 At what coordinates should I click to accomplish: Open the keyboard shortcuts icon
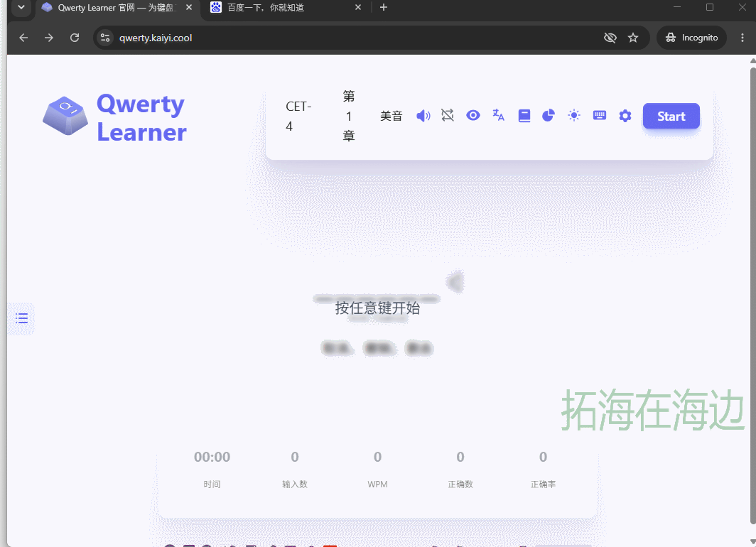tap(599, 115)
